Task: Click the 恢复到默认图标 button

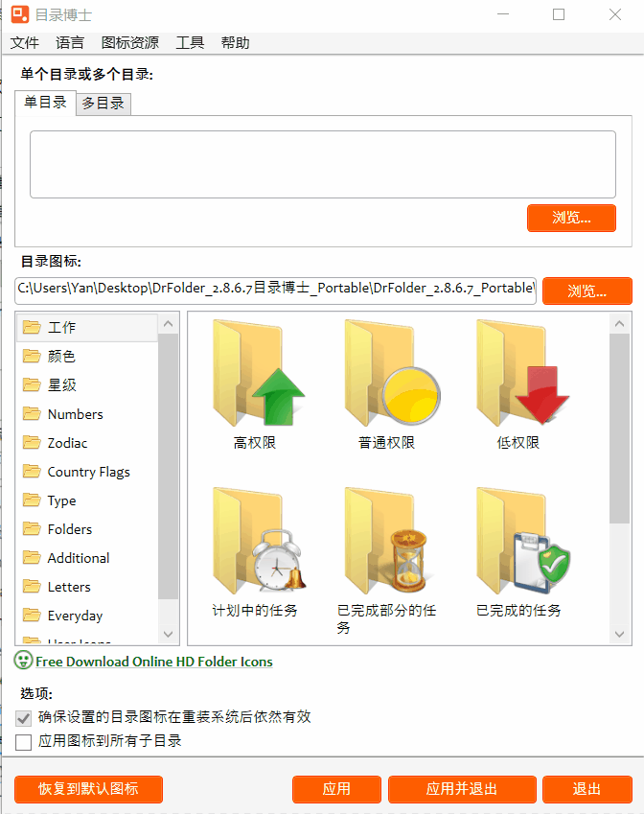Action: coord(88,789)
